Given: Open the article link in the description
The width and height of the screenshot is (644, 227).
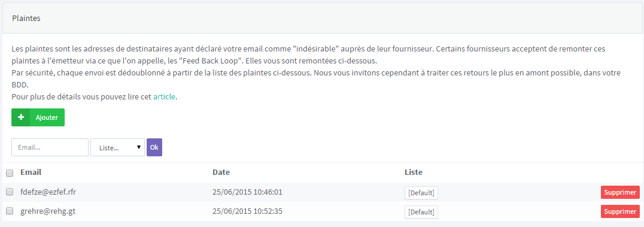Looking at the screenshot, I should click(164, 97).
